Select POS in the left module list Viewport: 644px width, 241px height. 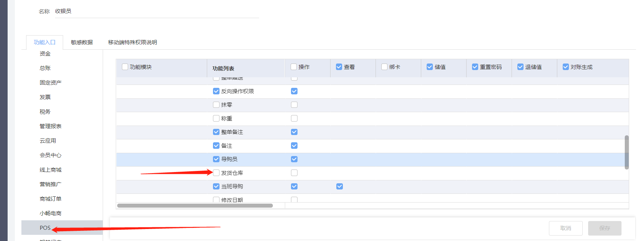click(45, 228)
